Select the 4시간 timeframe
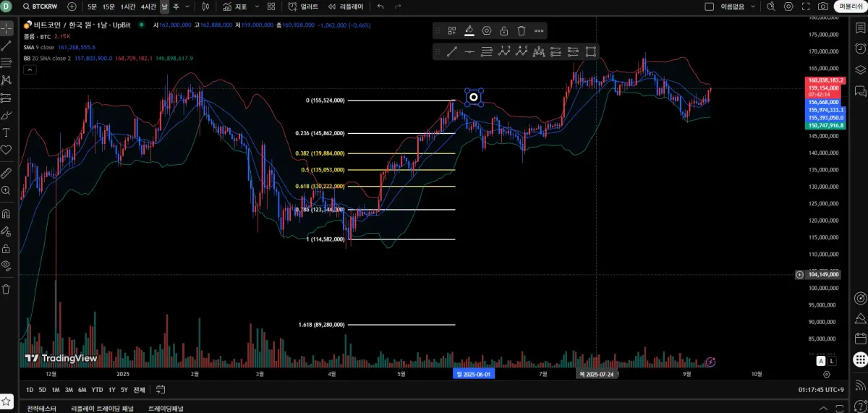The height and width of the screenshot is (413, 868). [x=148, y=7]
